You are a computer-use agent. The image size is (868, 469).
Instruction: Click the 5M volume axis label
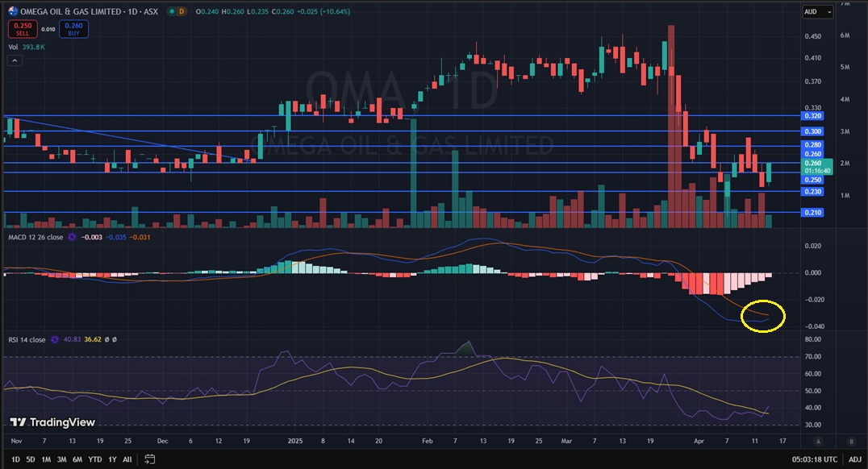(x=845, y=67)
